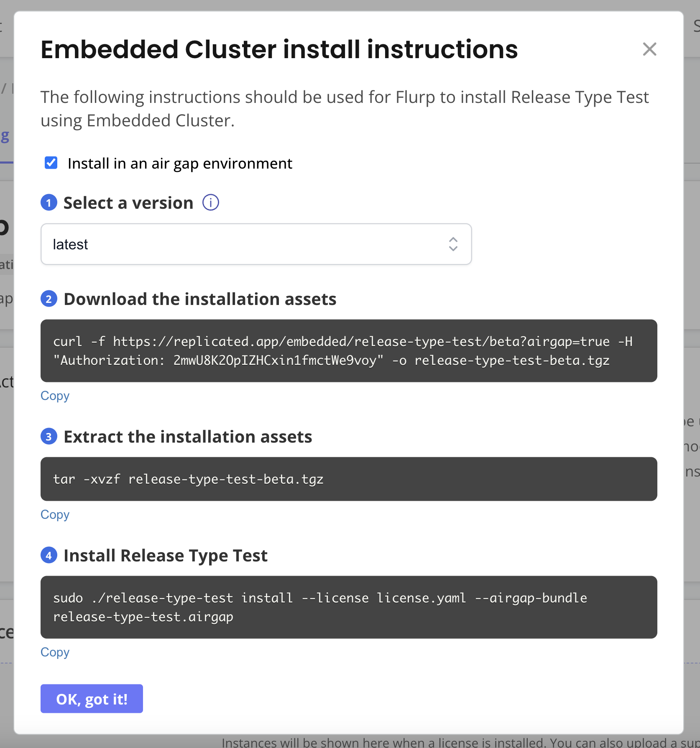Click the Download the installation assets heading
The height and width of the screenshot is (748, 700).
(x=199, y=299)
